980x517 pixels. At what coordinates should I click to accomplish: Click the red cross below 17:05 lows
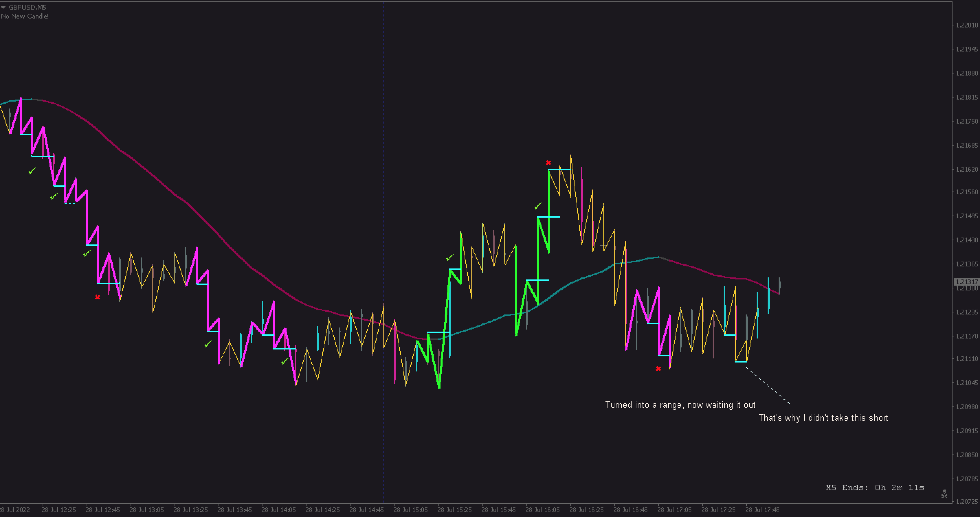(658, 368)
